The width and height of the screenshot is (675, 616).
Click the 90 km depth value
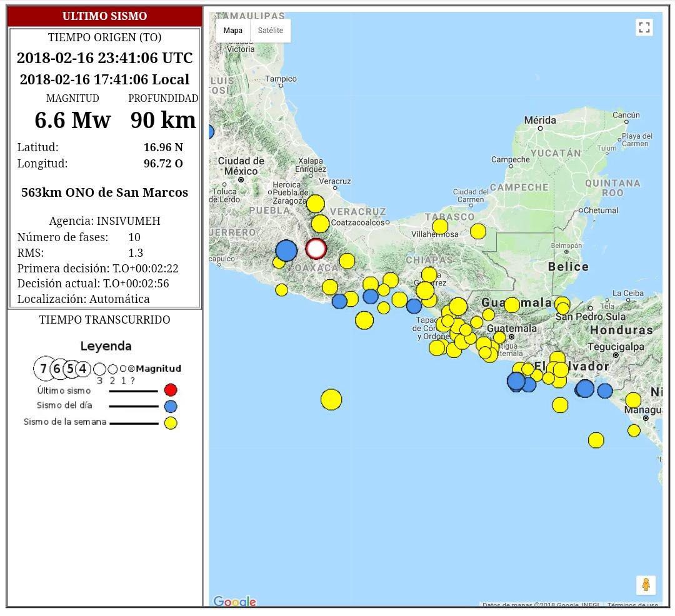pyautogui.click(x=163, y=120)
